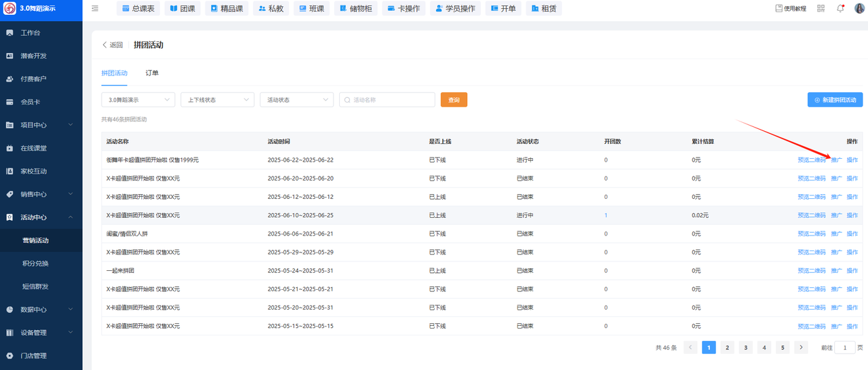Switch to the 订单 tab

(152, 73)
